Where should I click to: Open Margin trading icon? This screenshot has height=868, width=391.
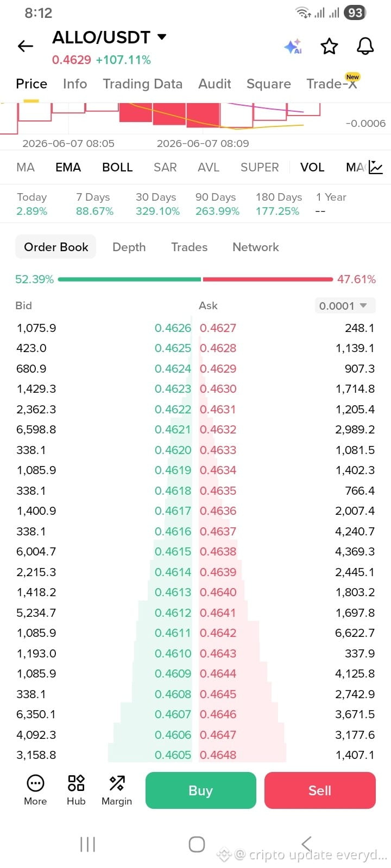(117, 790)
